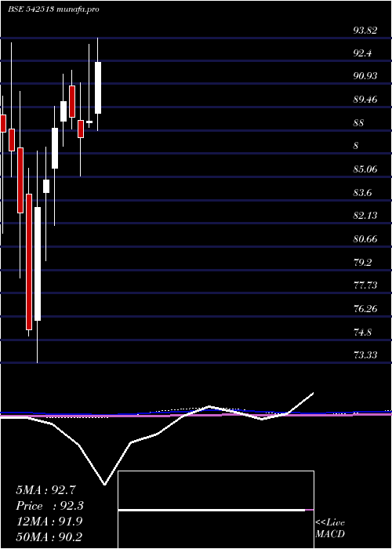Click the 50MA : 90.2 value

point(49,536)
